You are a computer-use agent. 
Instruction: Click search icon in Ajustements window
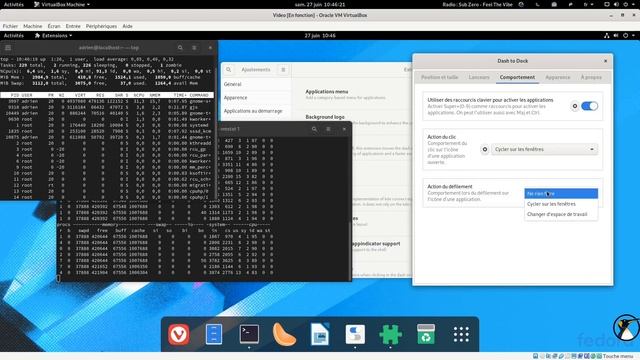[x=229, y=70]
